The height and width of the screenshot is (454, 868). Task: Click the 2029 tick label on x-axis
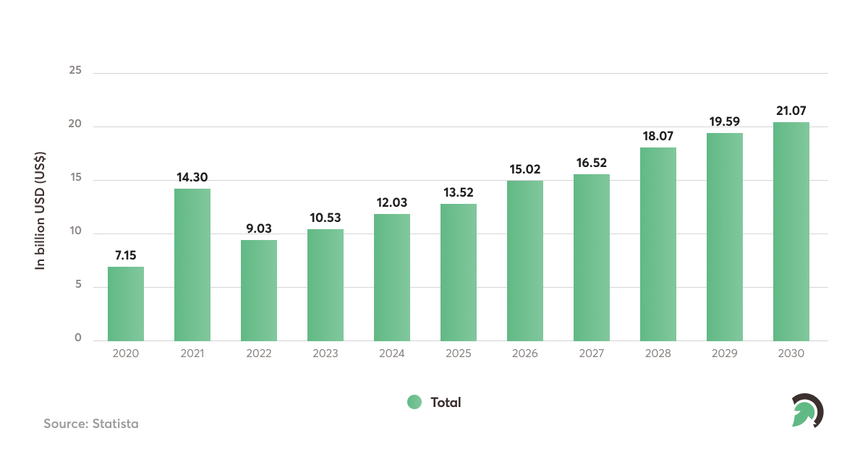point(725,353)
